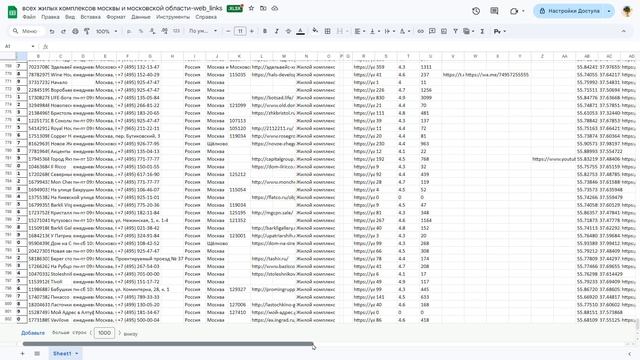
Task: Click the document title text
Action: pos(122,8)
